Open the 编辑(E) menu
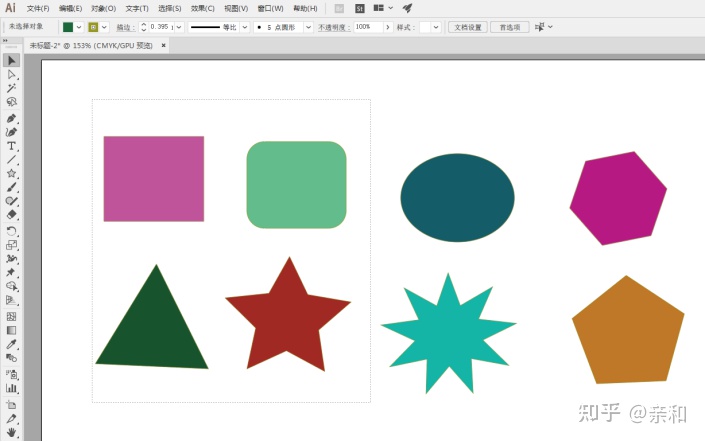The height and width of the screenshot is (442, 705). [x=70, y=9]
